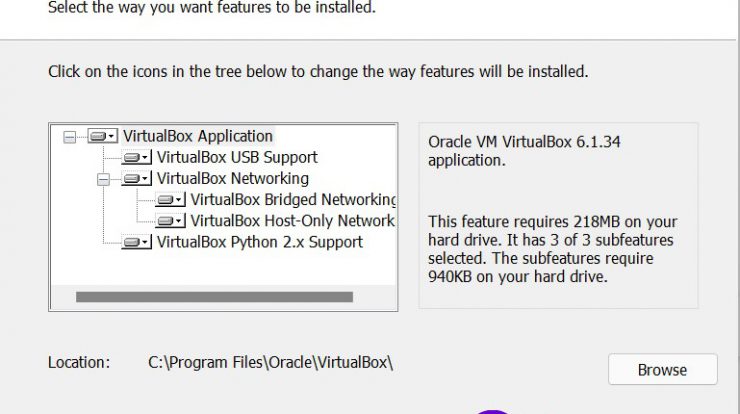Open install options arrow for USB Support
This screenshot has height=414, width=740.
(145, 158)
